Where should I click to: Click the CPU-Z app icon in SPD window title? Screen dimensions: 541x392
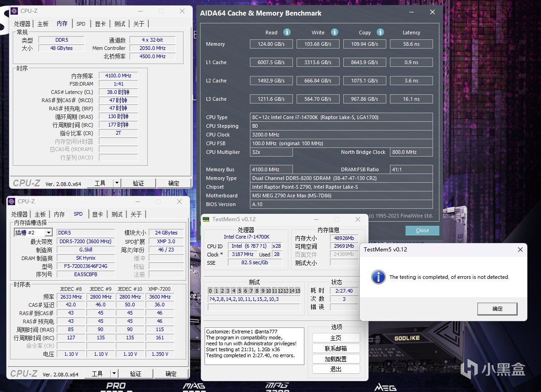[11, 201]
